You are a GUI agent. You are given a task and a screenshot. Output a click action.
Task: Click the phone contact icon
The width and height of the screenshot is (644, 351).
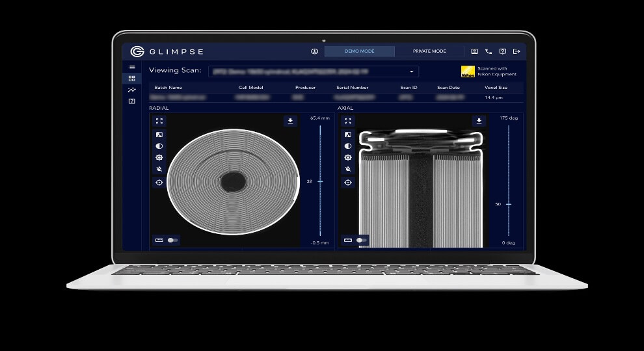tap(489, 51)
